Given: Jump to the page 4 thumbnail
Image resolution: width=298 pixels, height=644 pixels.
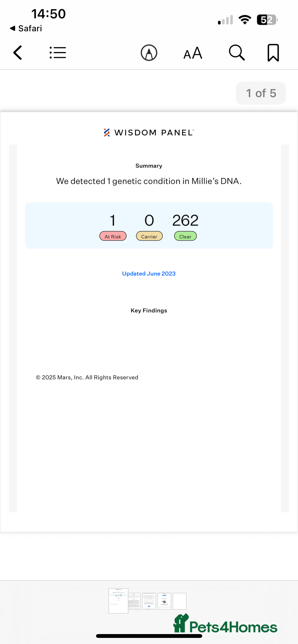Looking at the screenshot, I should (164, 601).
